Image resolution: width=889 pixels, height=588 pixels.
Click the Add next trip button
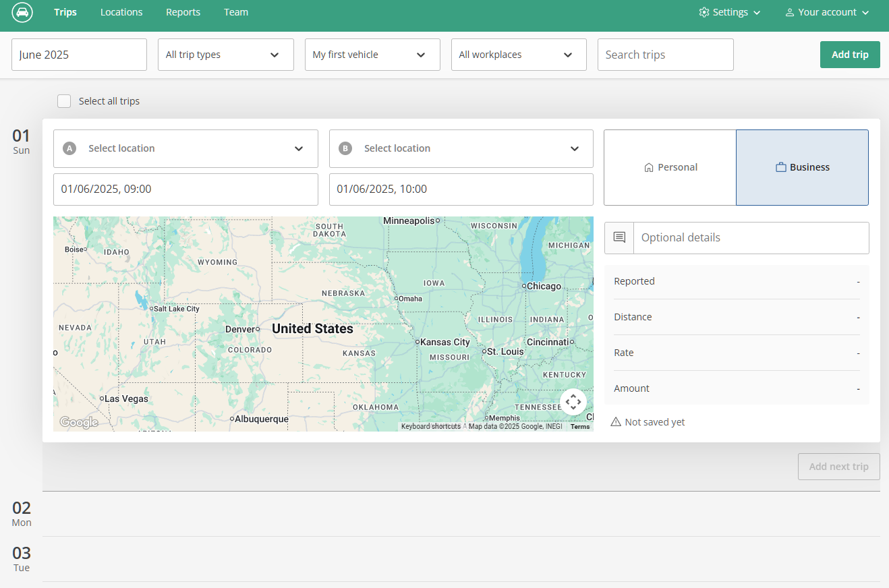coord(838,466)
